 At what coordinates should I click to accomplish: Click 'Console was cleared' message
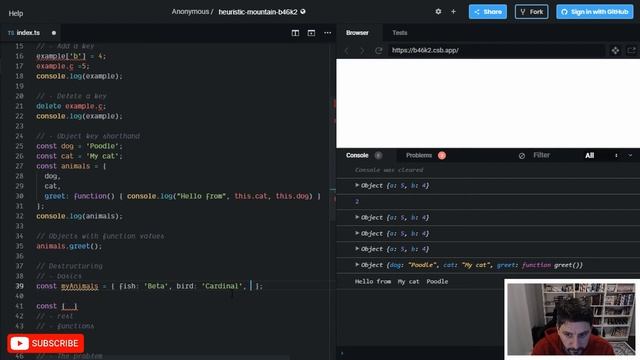tap(389, 170)
